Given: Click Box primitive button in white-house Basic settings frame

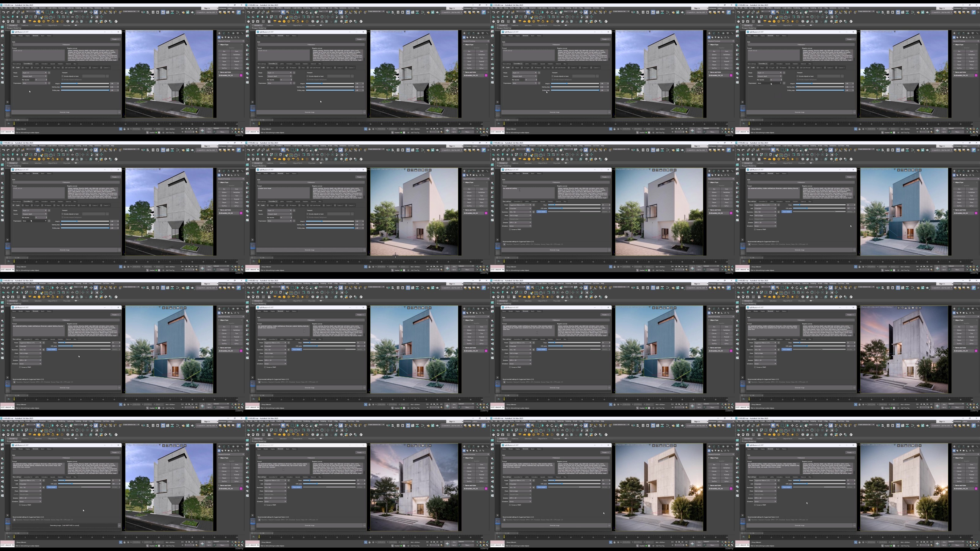Looking at the screenshot, I should [714, 189].
